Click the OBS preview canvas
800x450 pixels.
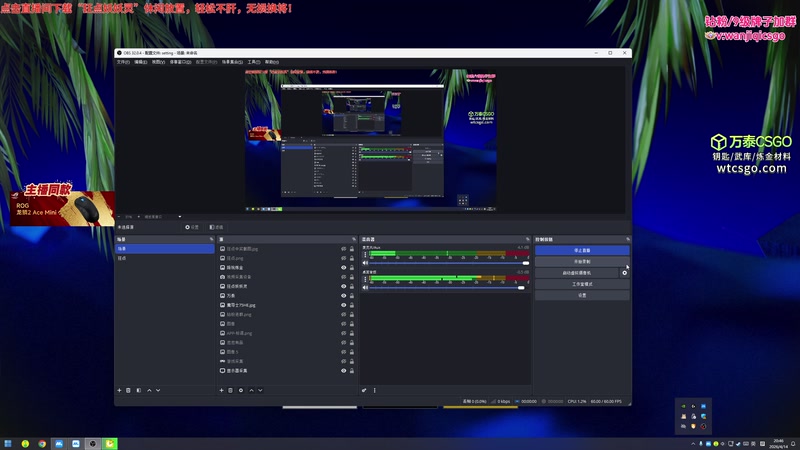[x=370, y=141]
